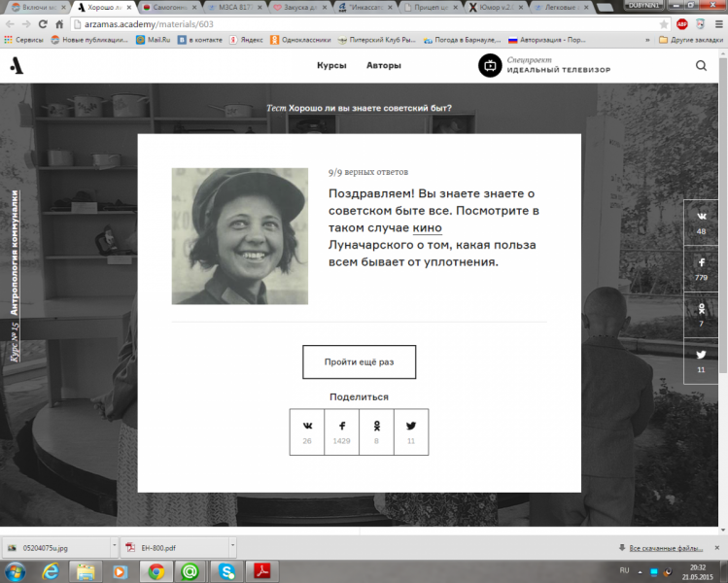
Task: Open Mail.Ru Agent from the taskbar
Action: pos(190,571)
